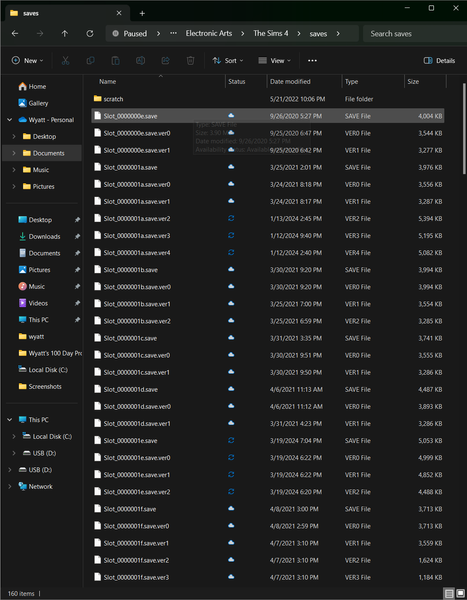The image size is (467, 600).
Task: Click the breadcrumb chevron after saves
Action: pyautogui.click(x=338, y=34)
